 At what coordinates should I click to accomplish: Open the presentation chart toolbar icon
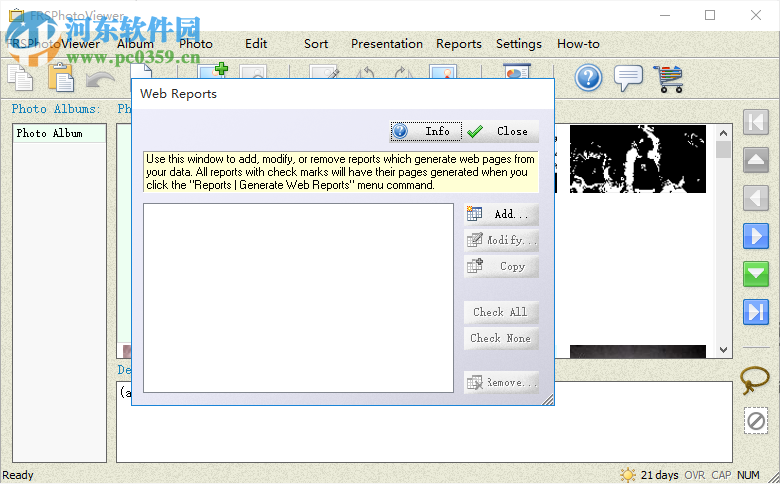(517, 71)
